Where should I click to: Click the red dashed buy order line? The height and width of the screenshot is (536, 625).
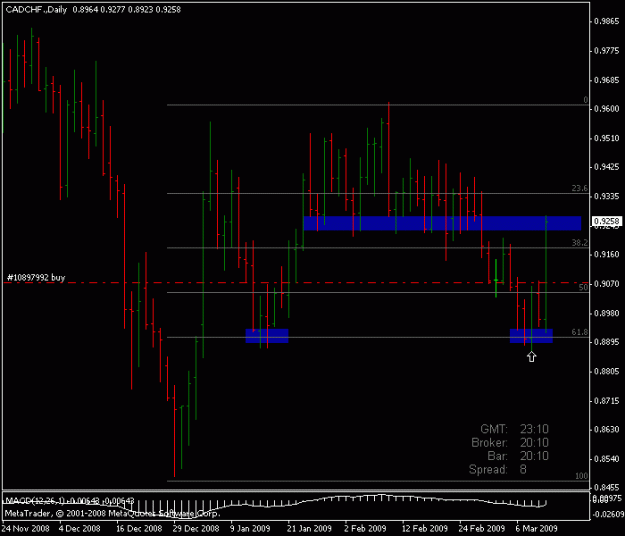[296, 283]
